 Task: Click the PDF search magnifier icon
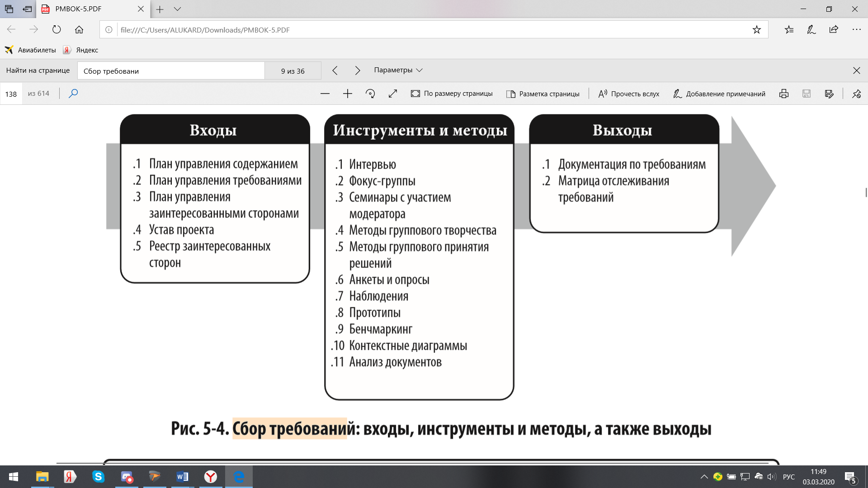click(73, 94)
